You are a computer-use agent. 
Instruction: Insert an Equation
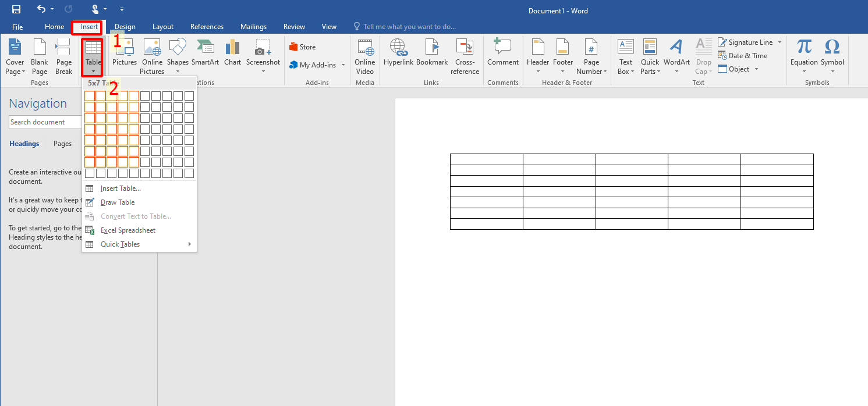tap(804, 56)
